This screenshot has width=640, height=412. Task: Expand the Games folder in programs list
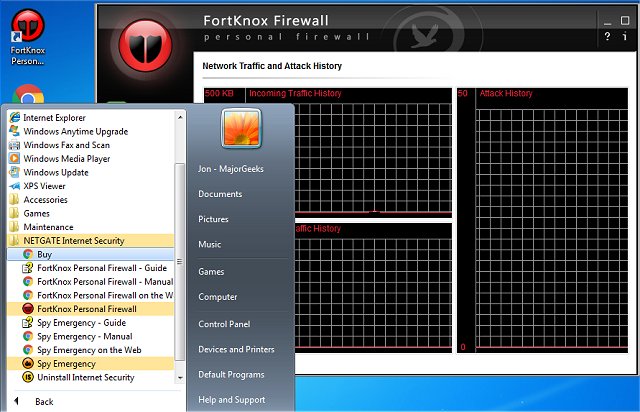[90, 213]
